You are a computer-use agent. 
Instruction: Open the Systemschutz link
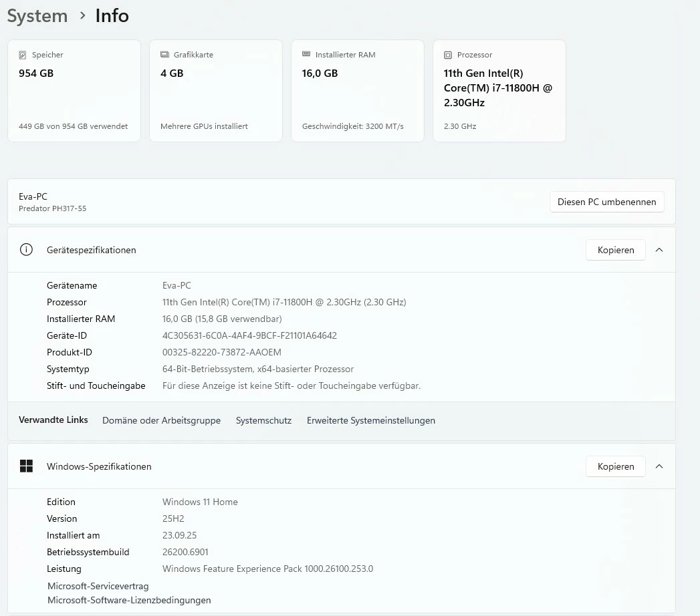(263, 420)
